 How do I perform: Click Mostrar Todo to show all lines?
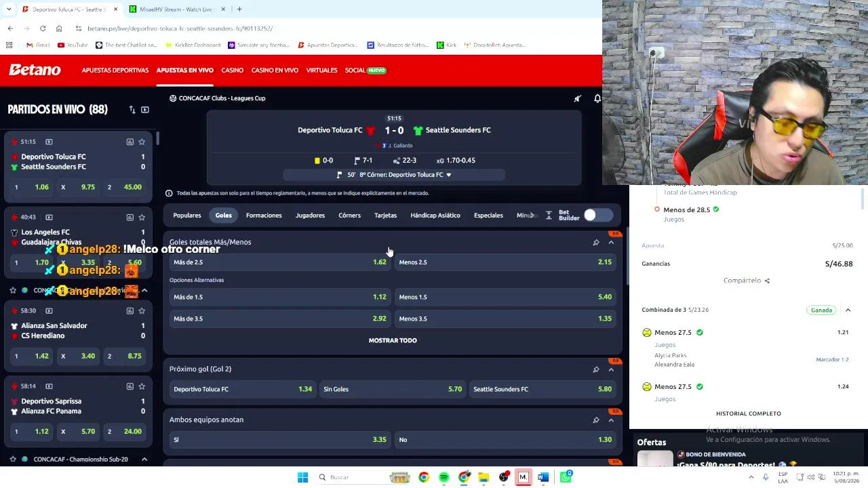click(393, 340)
